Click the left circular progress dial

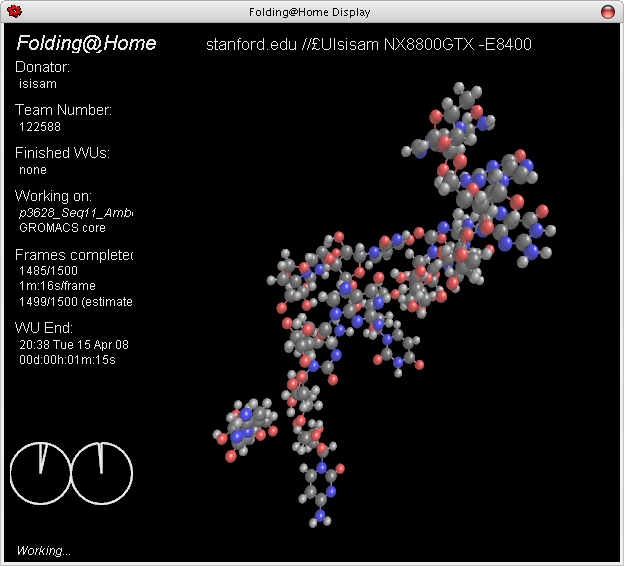pos(40,473)
